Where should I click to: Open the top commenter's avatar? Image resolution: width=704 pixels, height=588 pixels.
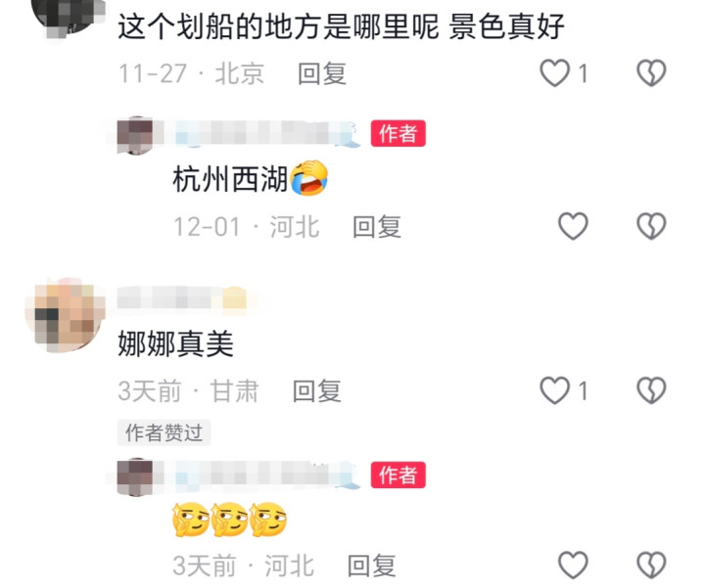(x=68, y=18)
